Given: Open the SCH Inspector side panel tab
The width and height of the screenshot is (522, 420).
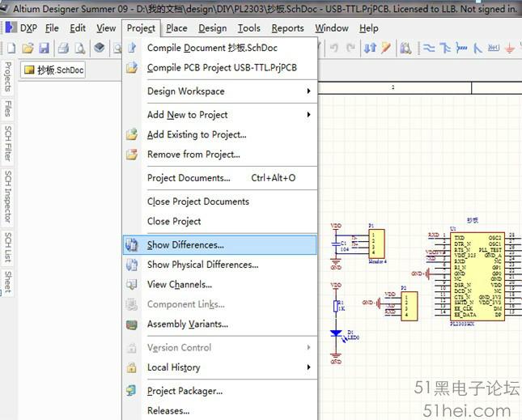Looking at the screenshot, I should [7, 197].
